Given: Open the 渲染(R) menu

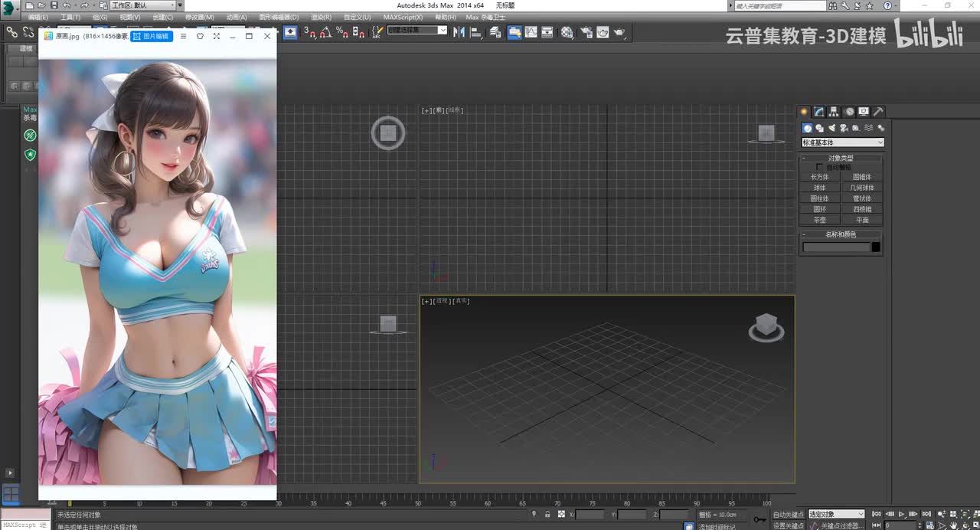Looking at the screenshot, I should click(x=322, y=17).
